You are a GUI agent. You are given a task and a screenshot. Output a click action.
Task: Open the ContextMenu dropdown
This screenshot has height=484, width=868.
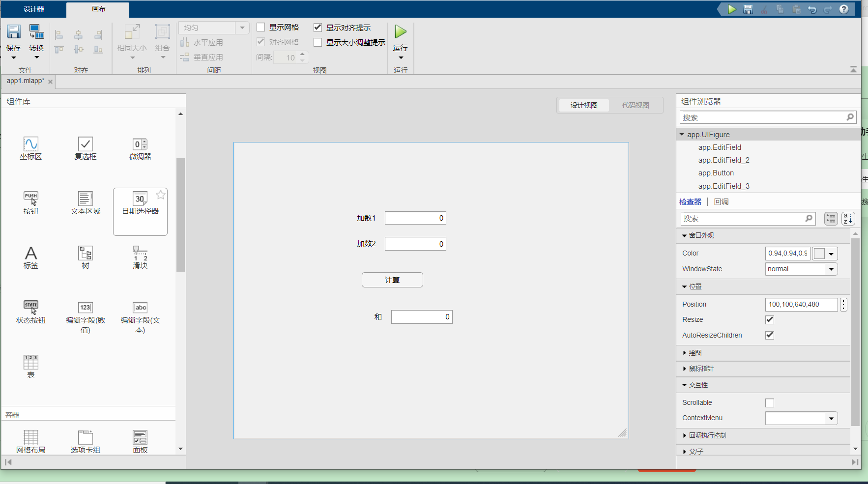[832, 419]
